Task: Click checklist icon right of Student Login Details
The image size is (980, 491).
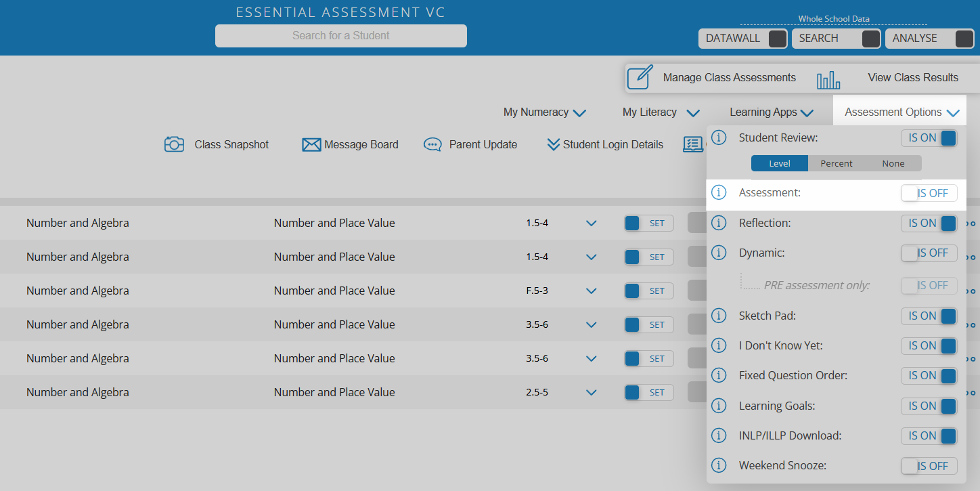Action: (x=693, y=144)
